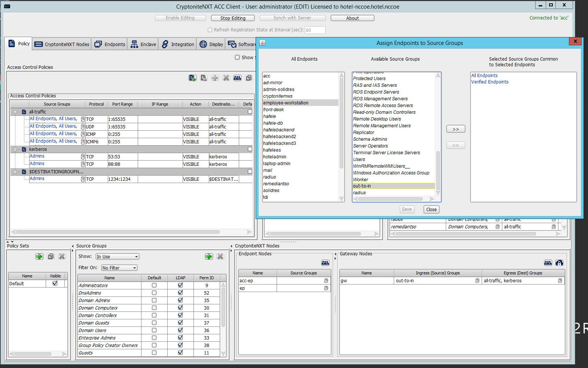The height and width of the screenshot is (368, 588).
Task: Toggle Refresh Registration State at Interval checkbox
Action: [x=210, y=30]
